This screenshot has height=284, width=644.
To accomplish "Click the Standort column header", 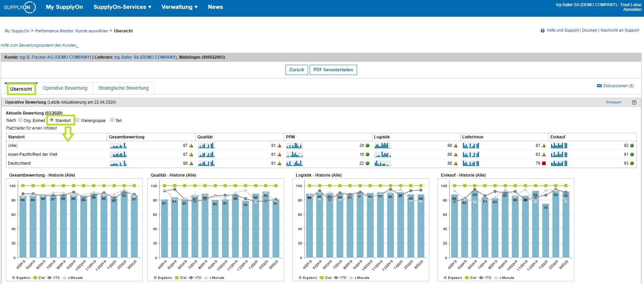I will (x=16, y=137).
